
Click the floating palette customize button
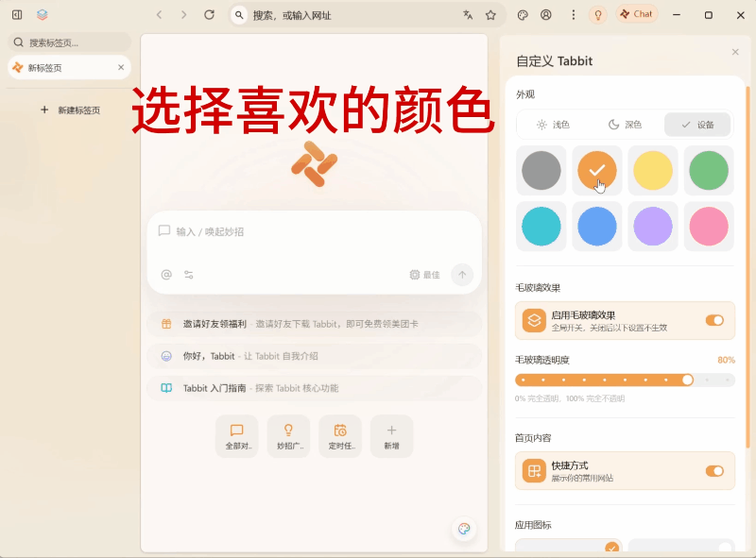[464, 529]
